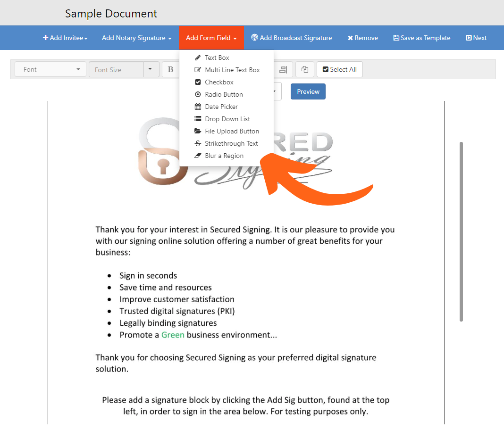Click the 'Improve customer satisfaction' bullet
Viewport: 504px width, 430px height.
177,299
